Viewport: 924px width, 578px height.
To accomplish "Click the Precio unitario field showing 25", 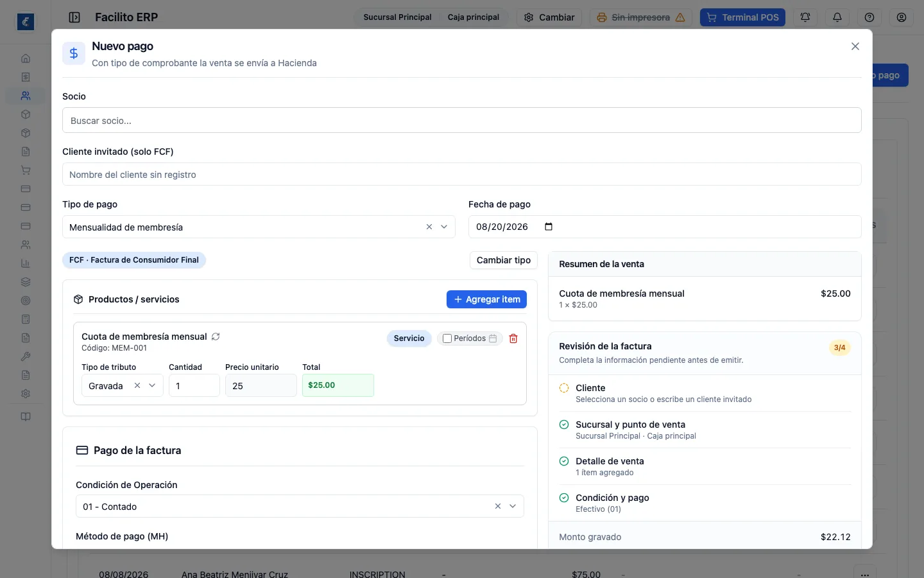I will (261, 385).
